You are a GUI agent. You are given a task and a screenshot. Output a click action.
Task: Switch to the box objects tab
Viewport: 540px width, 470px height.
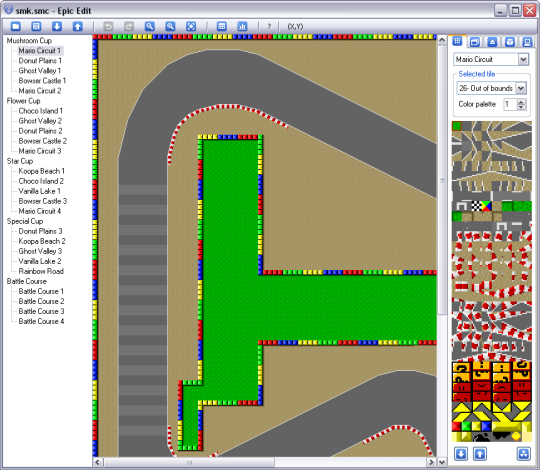coord(510,42)
